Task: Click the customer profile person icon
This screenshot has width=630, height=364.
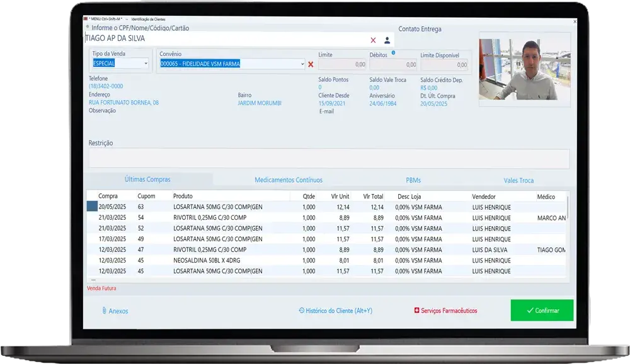Action: [x=387, y=40]
